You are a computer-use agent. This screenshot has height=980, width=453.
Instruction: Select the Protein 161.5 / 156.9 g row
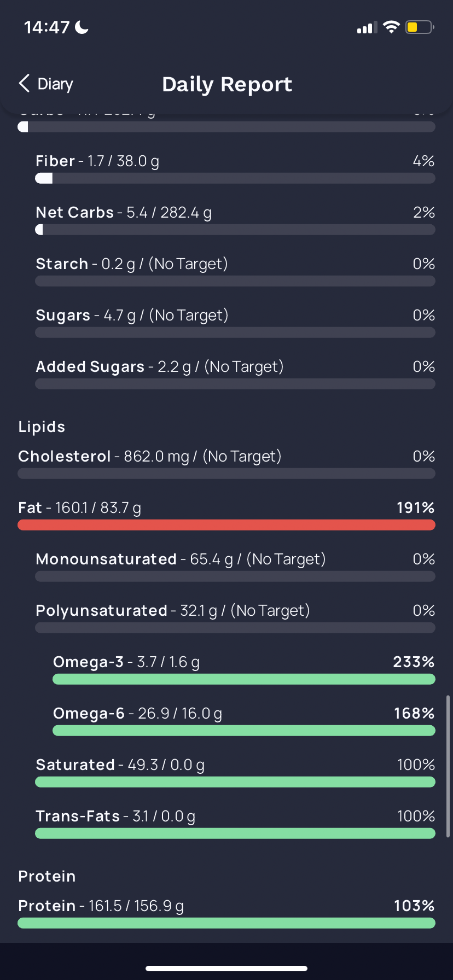point(226,914)
